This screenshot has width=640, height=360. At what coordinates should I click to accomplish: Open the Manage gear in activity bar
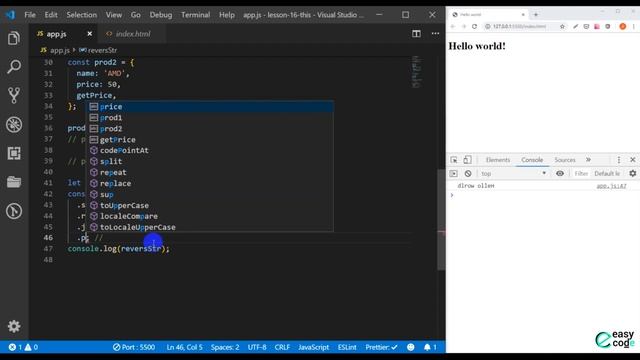(x=14, y=326)
